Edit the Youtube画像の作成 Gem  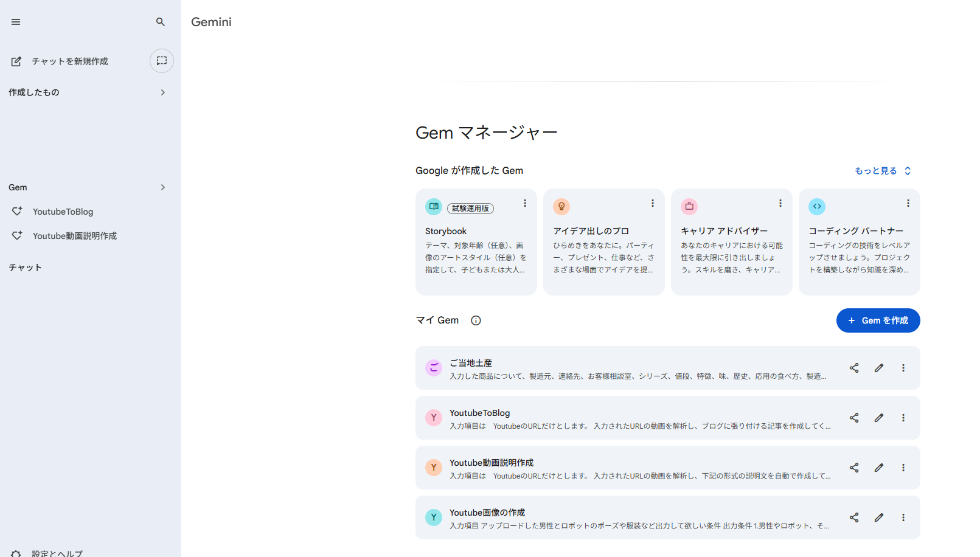(879, 517)
